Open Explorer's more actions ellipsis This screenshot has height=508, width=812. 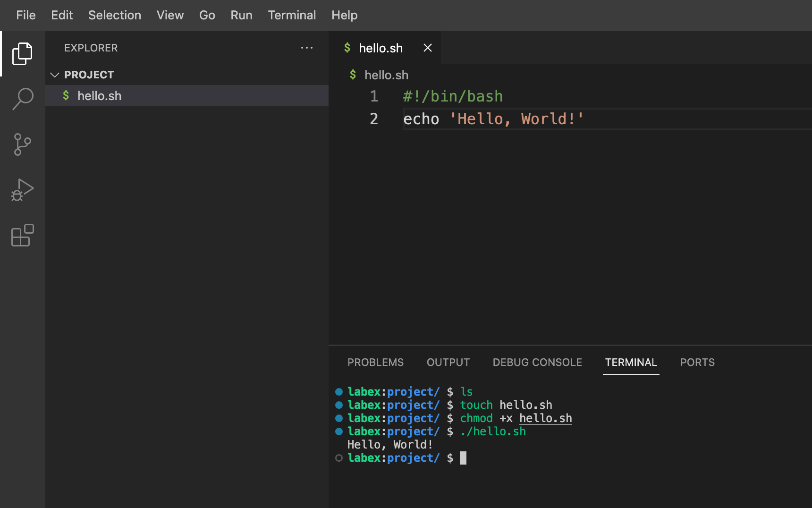click(307, 48)
